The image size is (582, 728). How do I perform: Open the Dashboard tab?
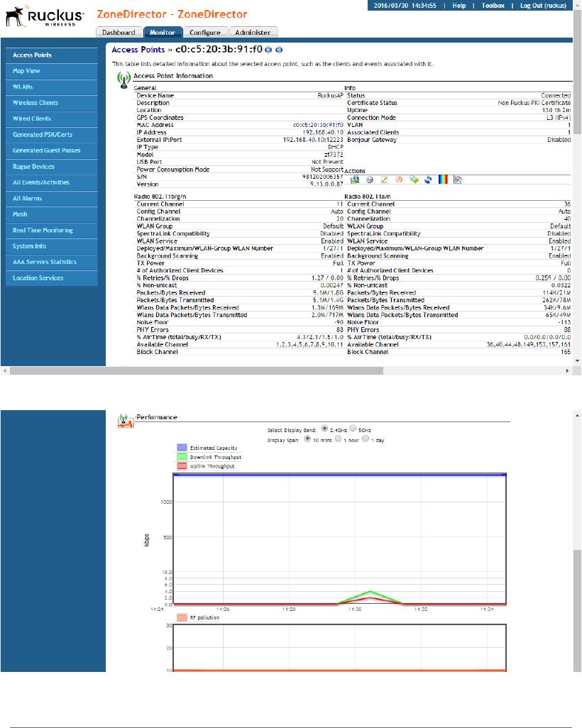tap(119, 33)
